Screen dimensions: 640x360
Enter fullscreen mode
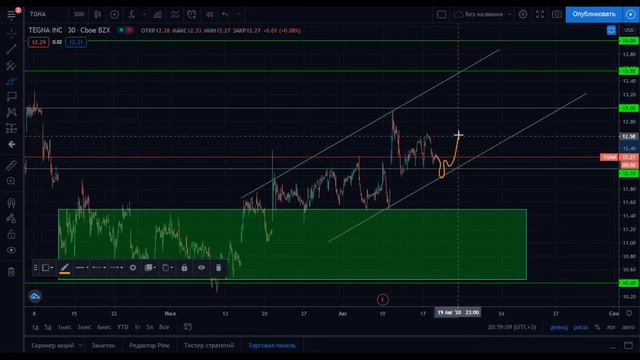click(540, 14)
